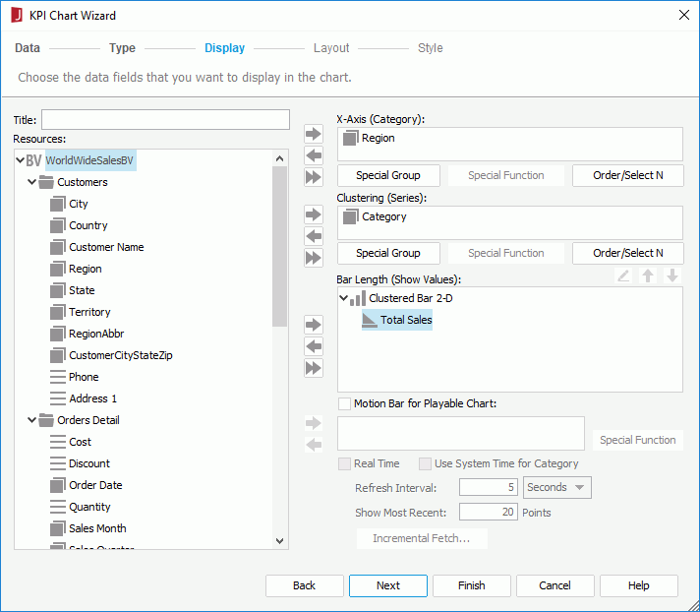Click the Region icon in X-Axis box
Viewport: 700px width, 612px height.
(350, 138)
